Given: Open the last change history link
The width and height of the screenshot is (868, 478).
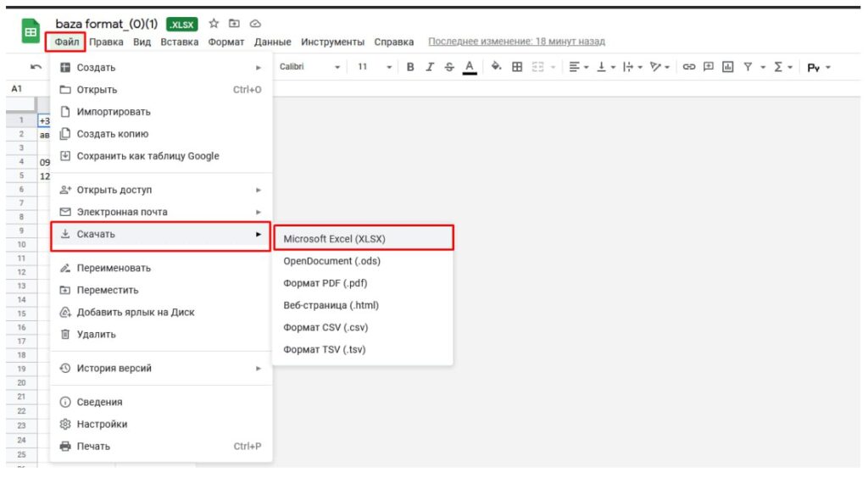Looking at the screenshot, I should click(x=516, y=42).
